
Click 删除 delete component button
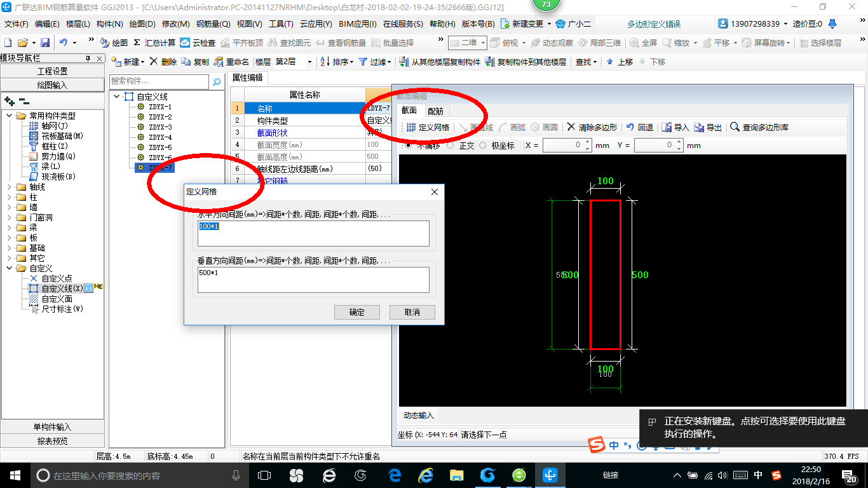click(163, 62)
